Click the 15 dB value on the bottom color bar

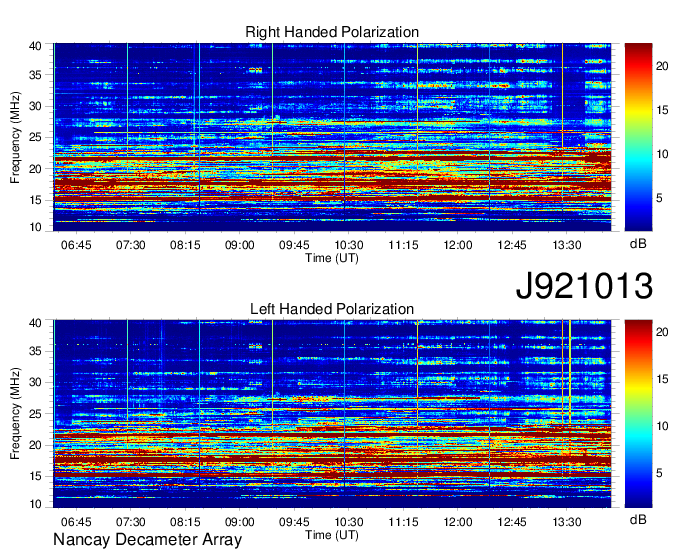tap(662, 379)
